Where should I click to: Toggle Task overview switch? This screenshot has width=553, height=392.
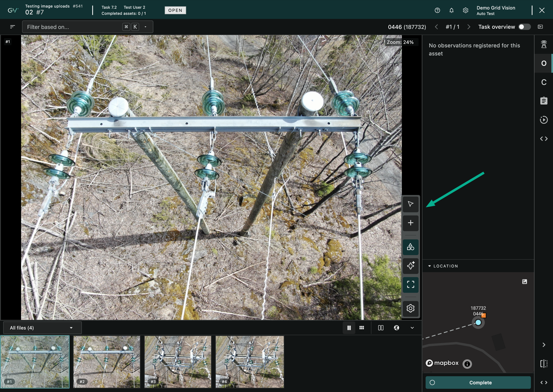click(524, 27)
